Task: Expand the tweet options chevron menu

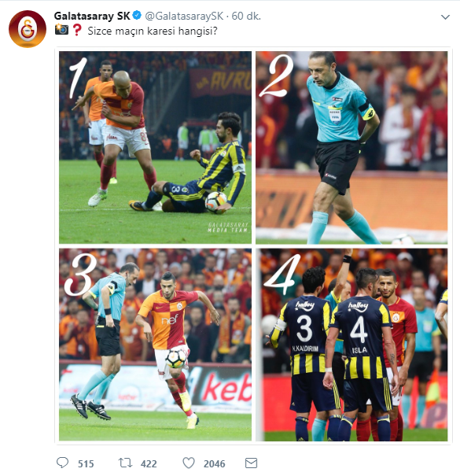Action: (445, 17)
